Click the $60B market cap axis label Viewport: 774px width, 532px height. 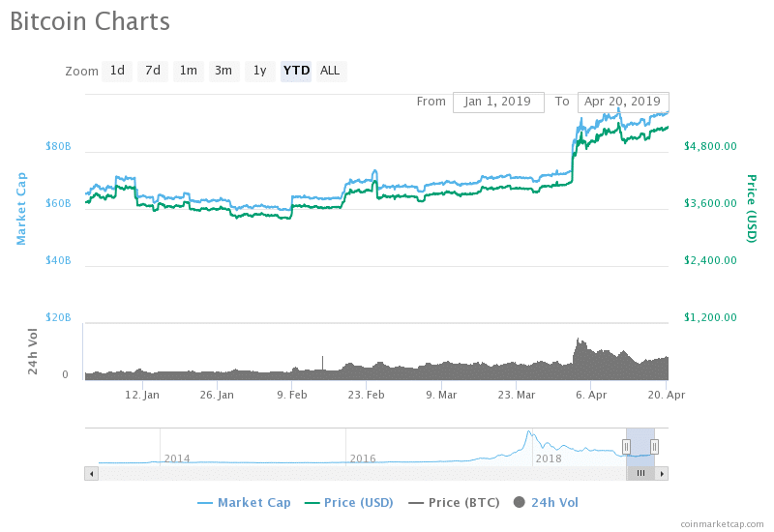pos(58,203)
